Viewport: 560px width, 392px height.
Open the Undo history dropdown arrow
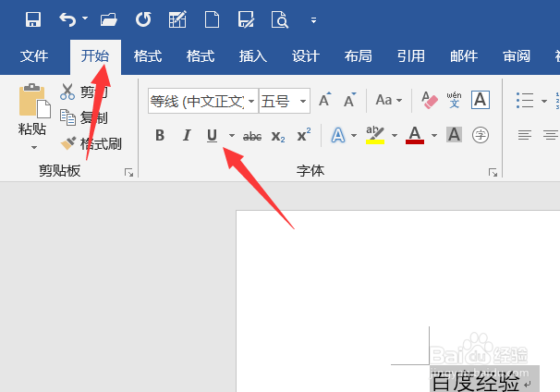click(85, 18)
